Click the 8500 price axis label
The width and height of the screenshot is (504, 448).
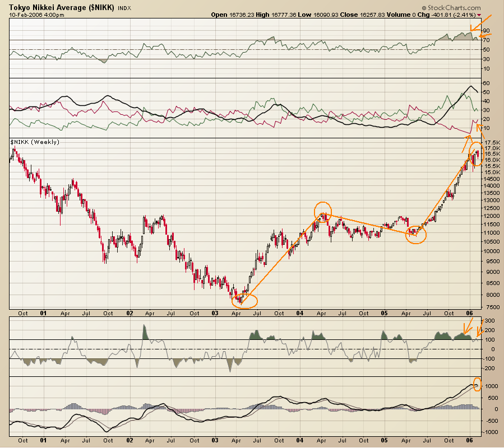tap(494, 283)
